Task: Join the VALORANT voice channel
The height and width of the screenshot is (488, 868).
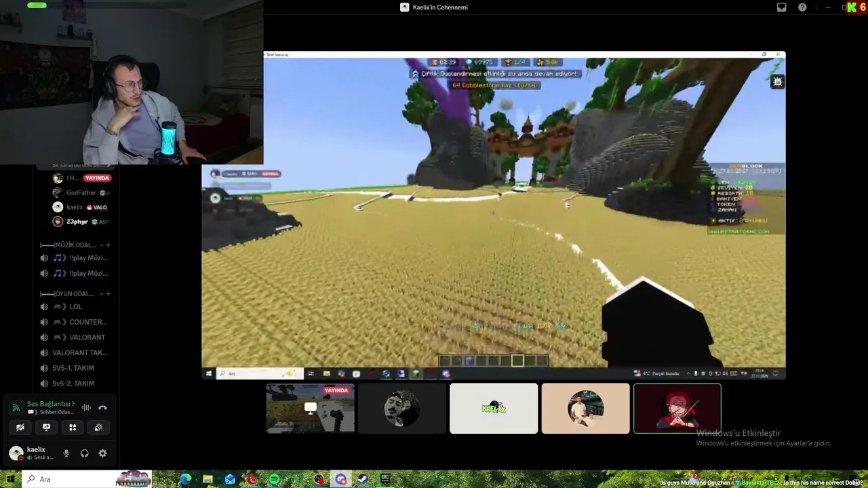Action: [x=75, y=337]
